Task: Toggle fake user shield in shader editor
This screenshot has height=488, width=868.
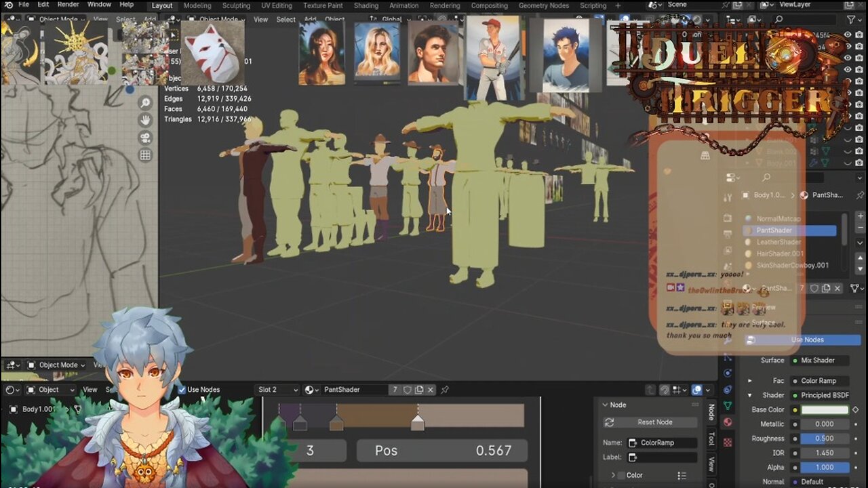Action: pyautogui.click(x=407, y=390)
